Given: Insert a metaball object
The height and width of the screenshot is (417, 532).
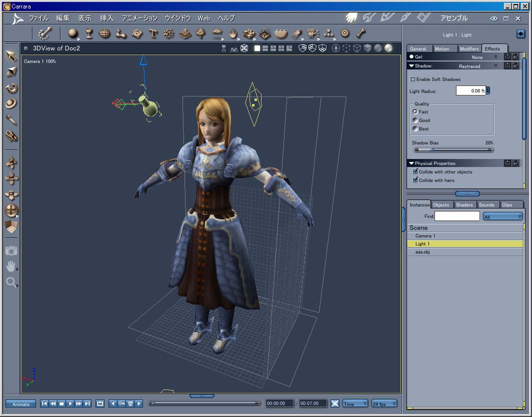Looking at the screenshot, I should coord(121,33).
